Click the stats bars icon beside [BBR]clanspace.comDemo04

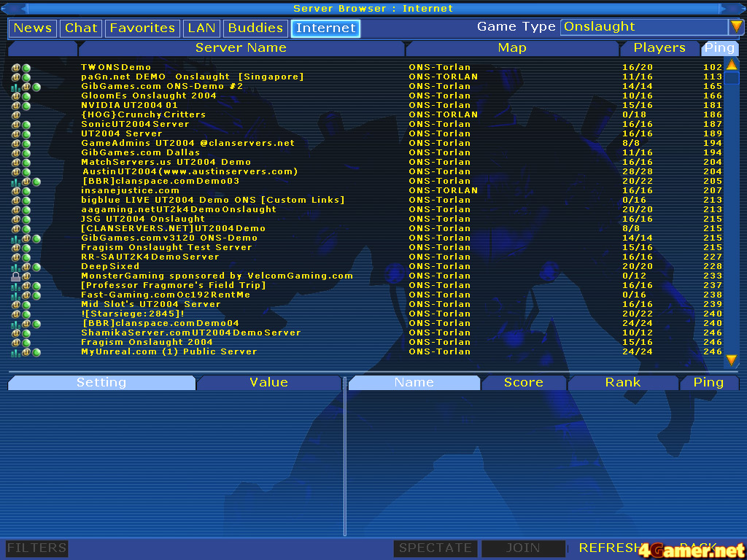16,324
